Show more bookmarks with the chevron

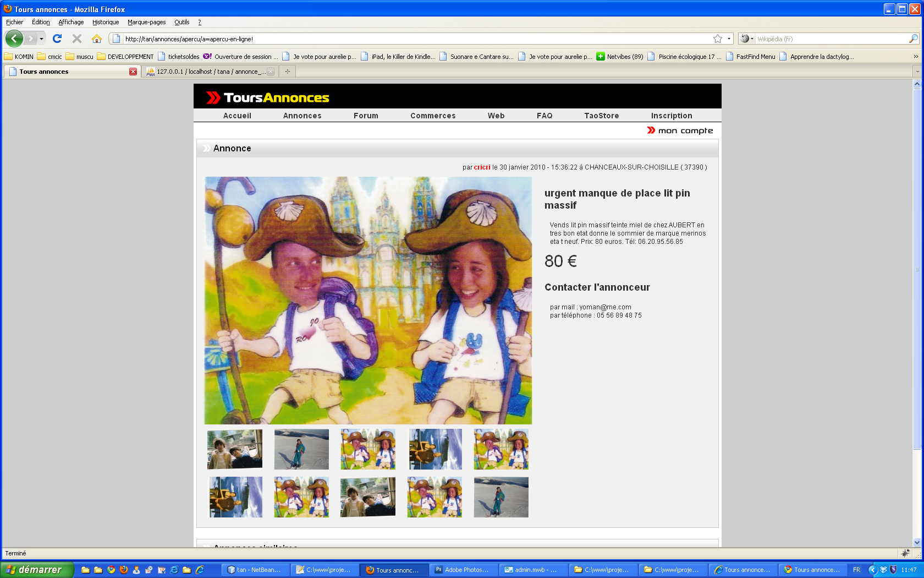[916, 56]
